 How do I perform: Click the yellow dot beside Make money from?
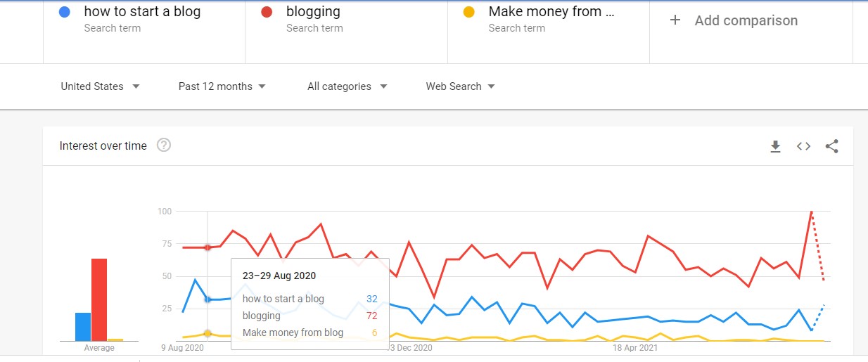click(x=469, y=12)
